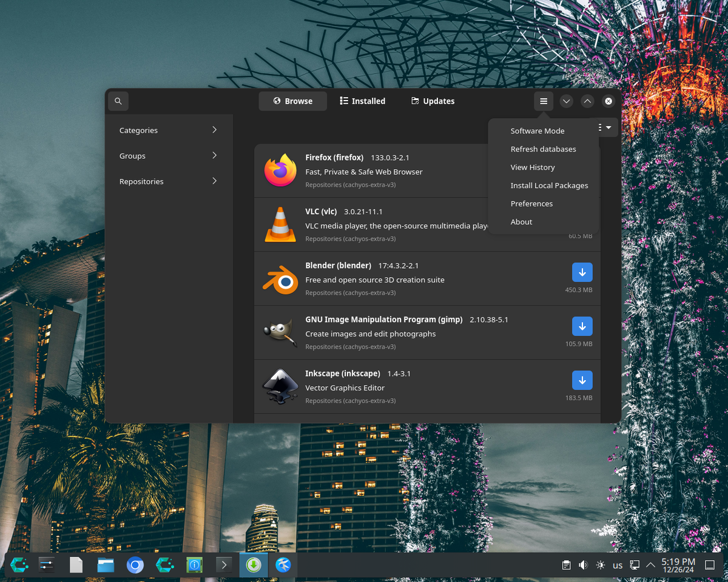The width and height of the screenshot is (728, 582).
Task: Open the clipboard tray icon
Action: coord(566,565)
